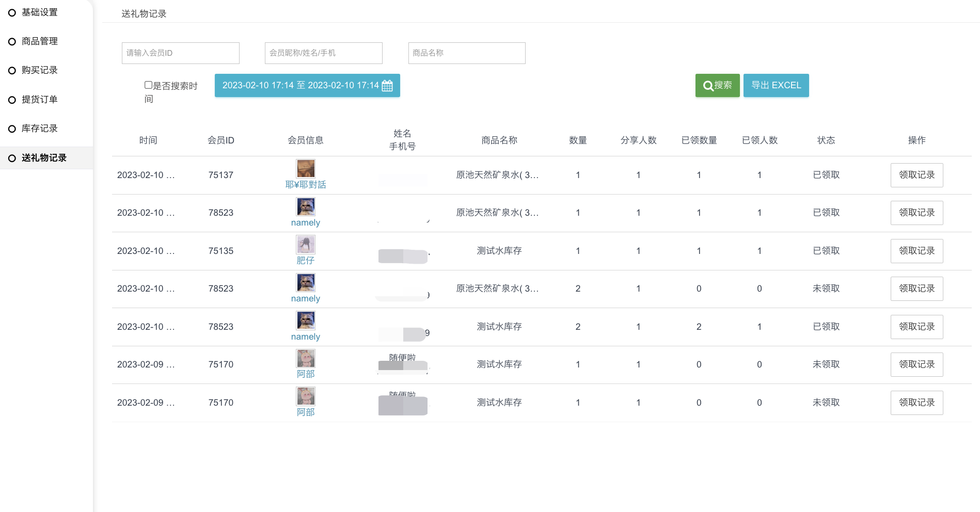Focus the 请输入会员ID input field

(180, 53)
